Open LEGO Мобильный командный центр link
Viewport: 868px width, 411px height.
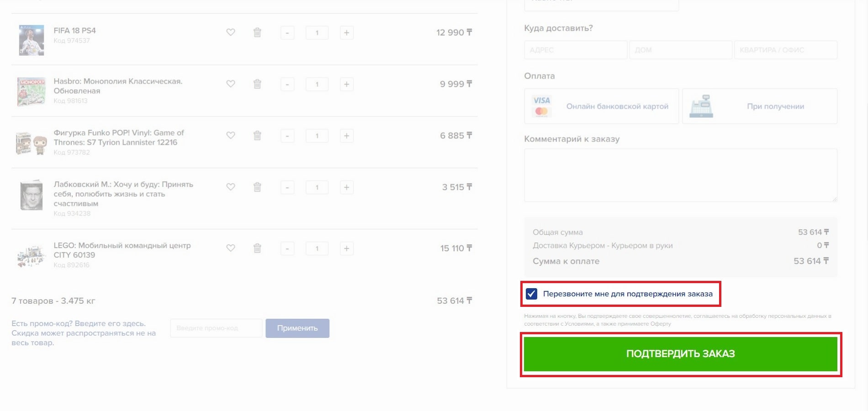pyautogui.click(x=122, y=250)
